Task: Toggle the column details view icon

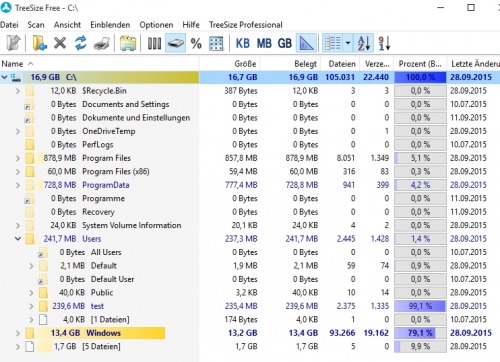Action: pos(154,43)
